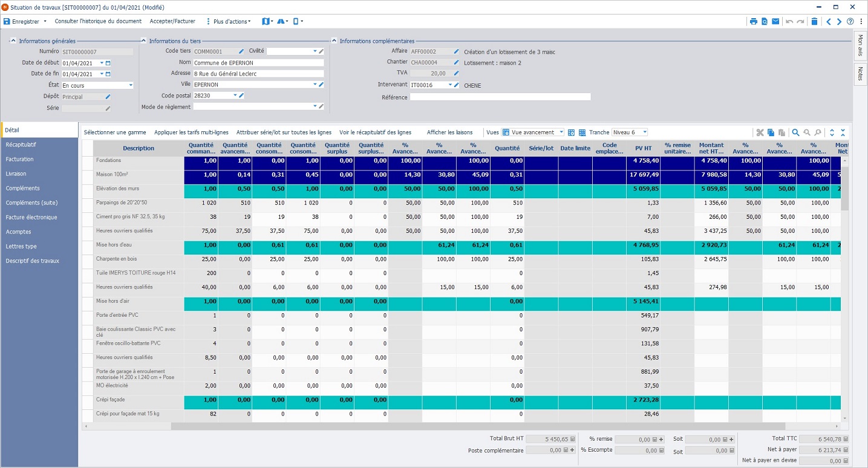Click Appliquer les tarifs multi-lignes

pyautogui.click(x=191, y=132)
